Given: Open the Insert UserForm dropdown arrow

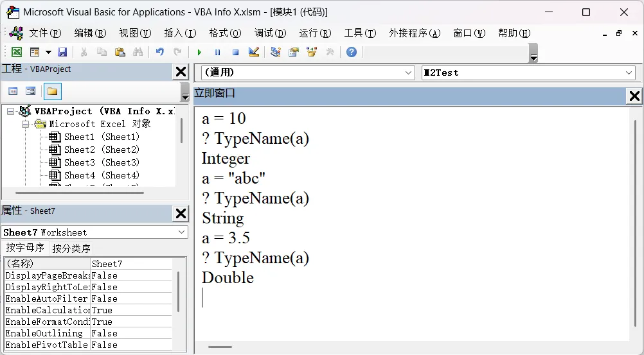Looking at the screenshot, I should [x=48, y=52].
